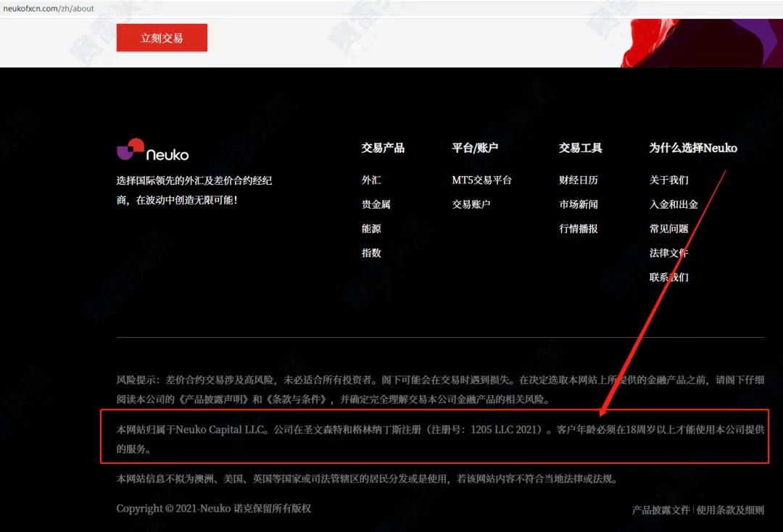783x532 pixels.
Task: Open the 贵金属 product link
Action: (376, 204)
